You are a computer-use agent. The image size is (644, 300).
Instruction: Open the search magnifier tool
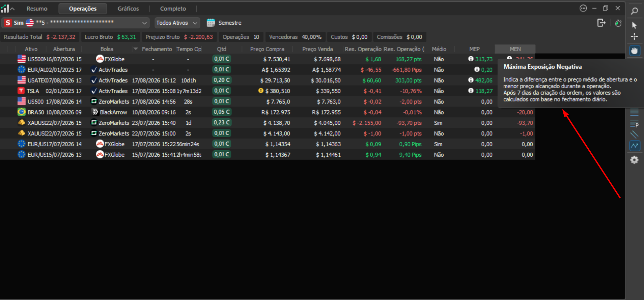[x=634, y=11]
